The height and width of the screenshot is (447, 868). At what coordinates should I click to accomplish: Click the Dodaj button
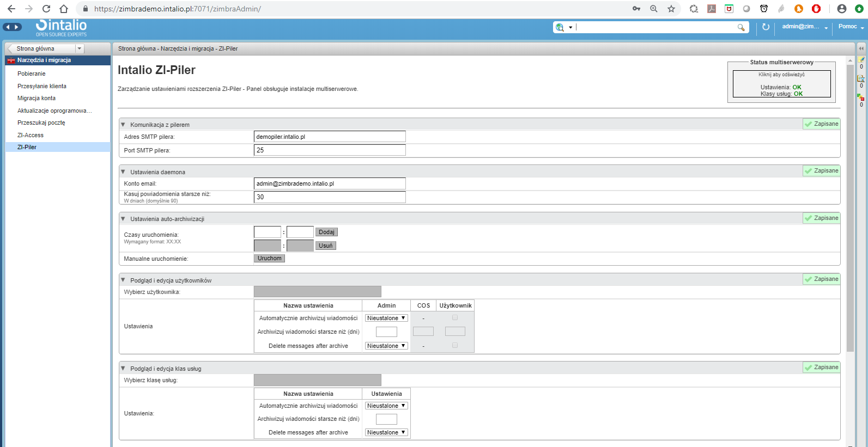coord(326,232)
